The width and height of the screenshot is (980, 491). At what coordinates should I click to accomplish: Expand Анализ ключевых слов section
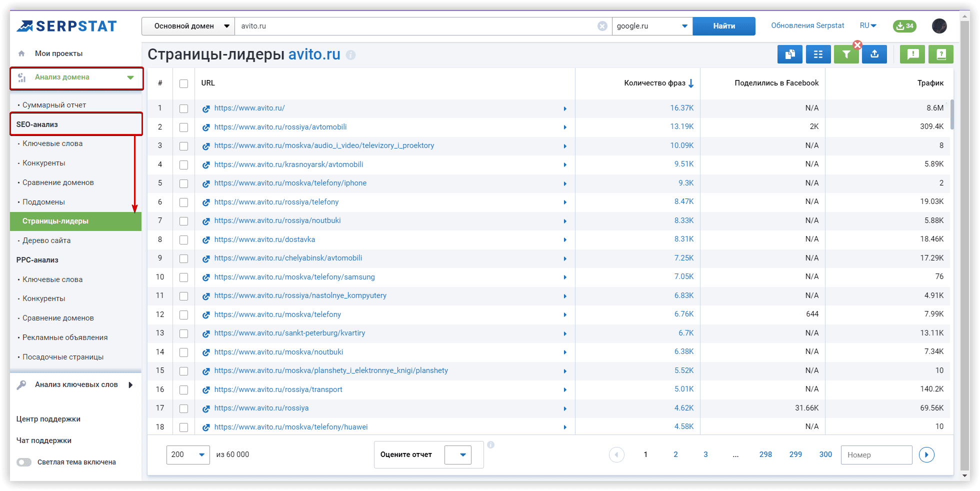[130, 384]
